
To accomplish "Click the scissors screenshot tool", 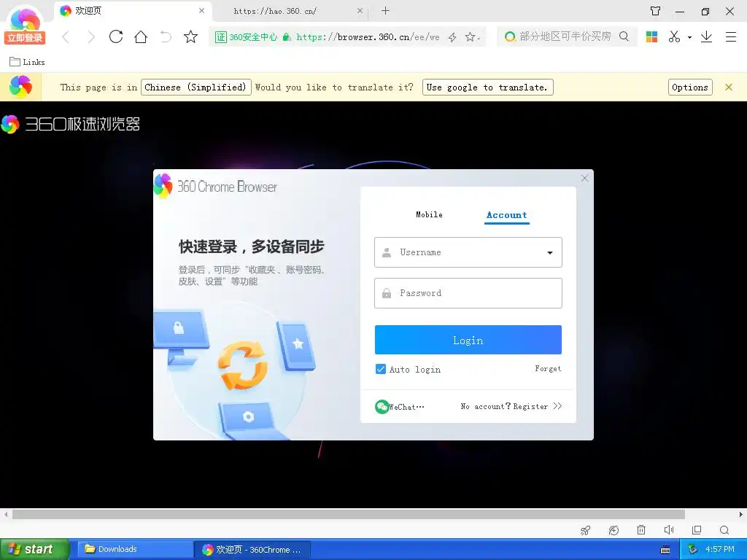I will pos(674,36).
